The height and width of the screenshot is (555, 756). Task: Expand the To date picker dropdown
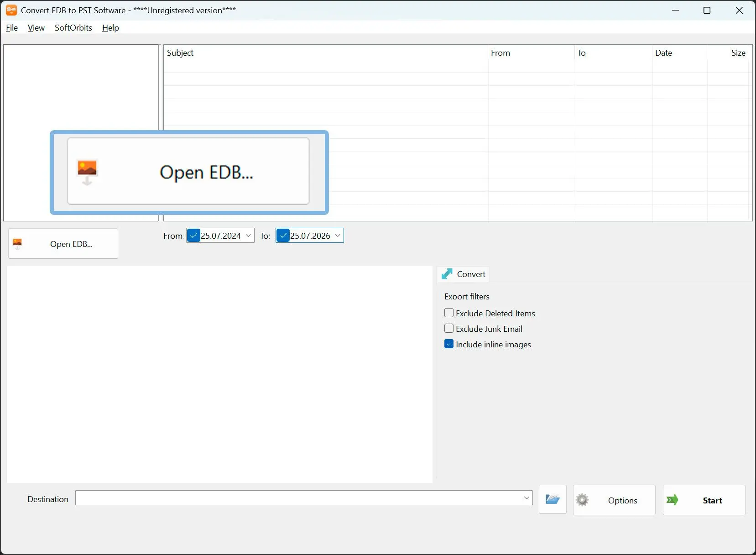(338, 236)
